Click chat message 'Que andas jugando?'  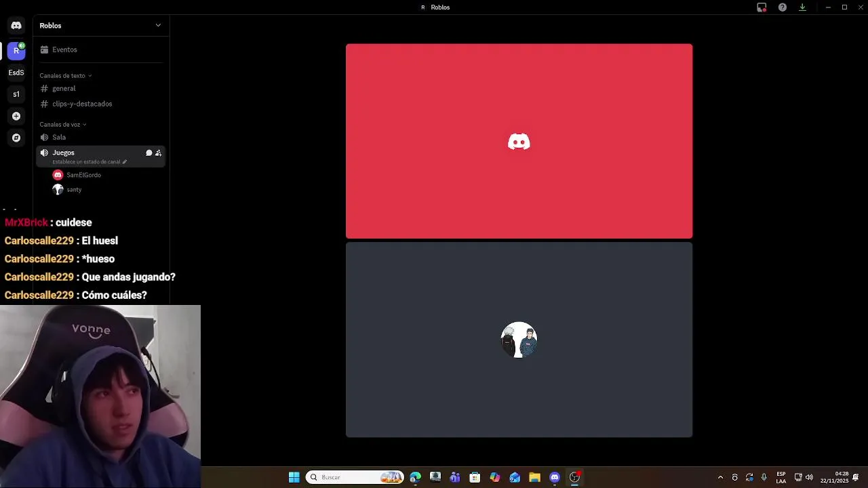pos(128,277)
